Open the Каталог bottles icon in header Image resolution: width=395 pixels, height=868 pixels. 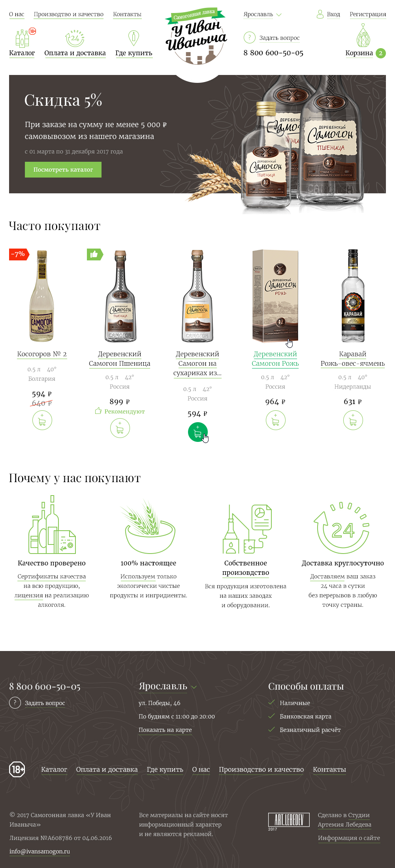pos(22,38)
